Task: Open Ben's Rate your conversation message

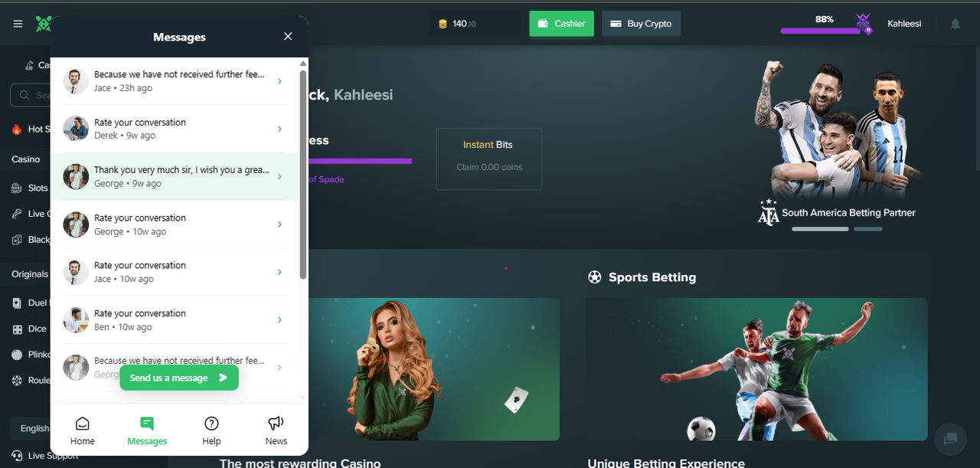Action: click(175, 319)
